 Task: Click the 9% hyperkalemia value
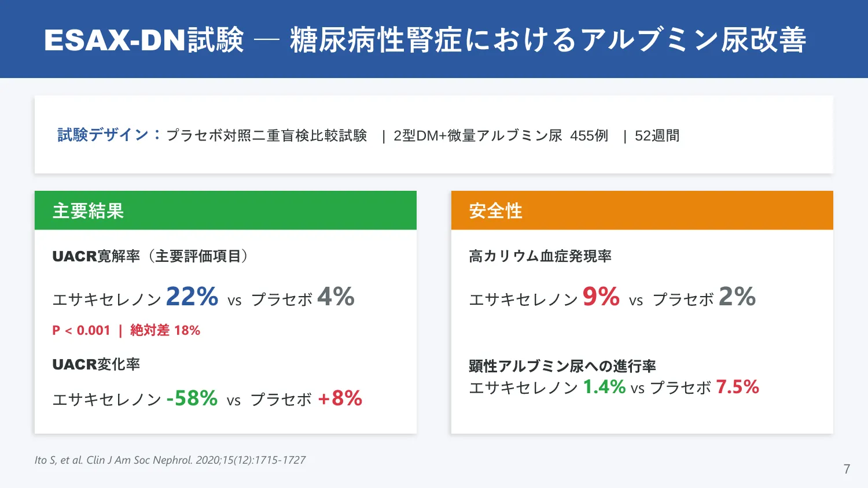tap(601, 297)
